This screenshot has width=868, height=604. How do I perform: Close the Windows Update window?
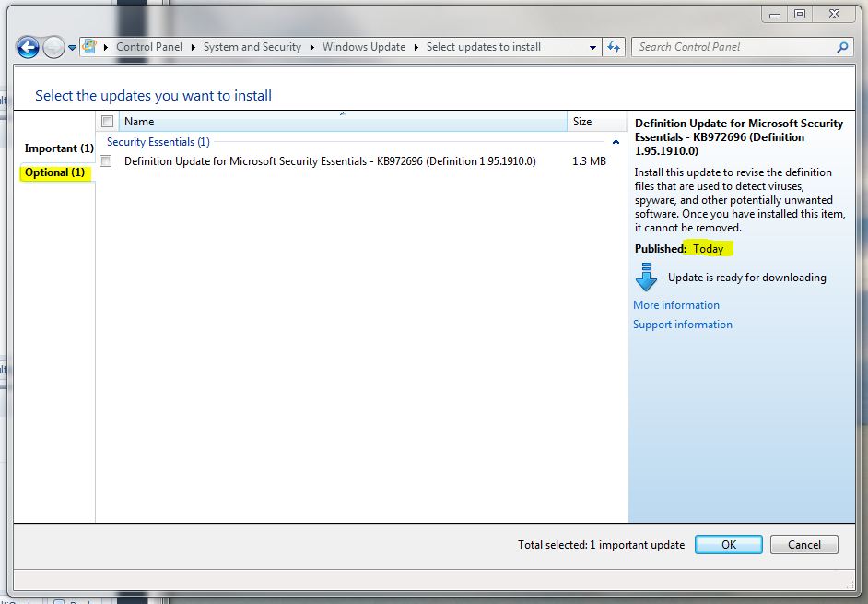coord(834,15)
